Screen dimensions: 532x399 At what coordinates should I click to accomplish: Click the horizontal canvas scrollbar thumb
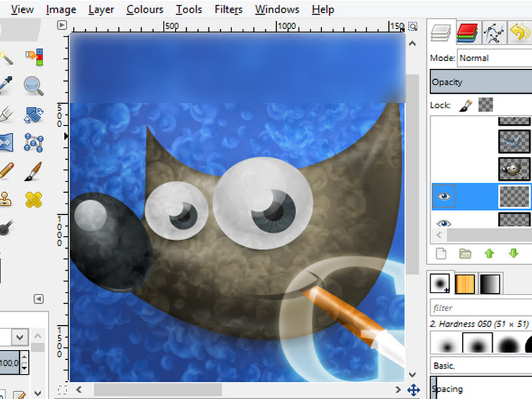point(158,390)
